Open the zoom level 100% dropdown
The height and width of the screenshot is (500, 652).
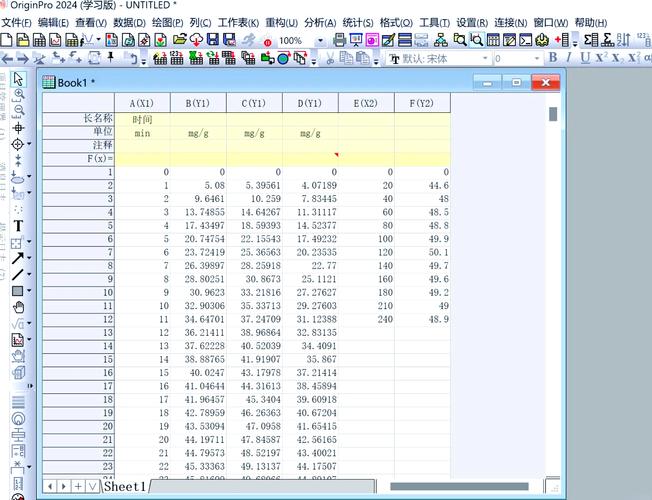coord(320,40)
